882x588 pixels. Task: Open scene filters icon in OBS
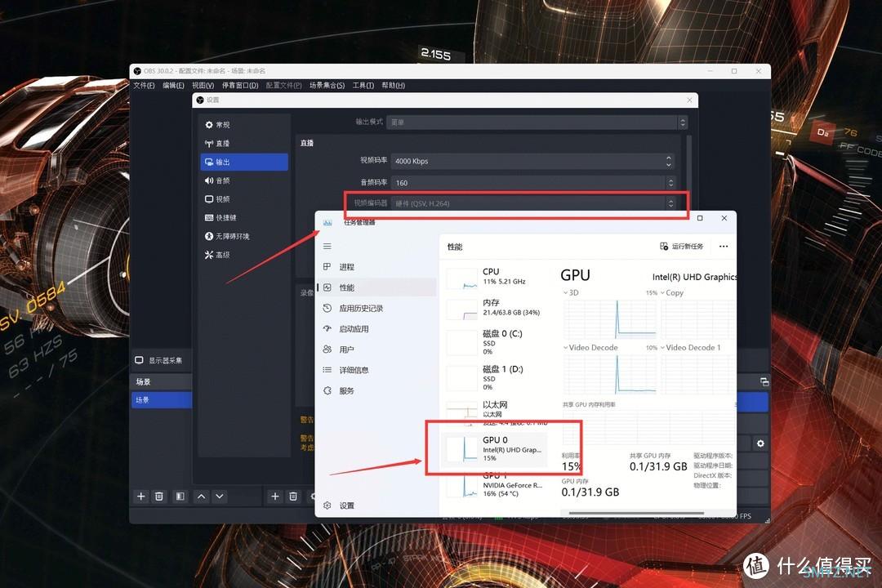click(x=180, y=497)
